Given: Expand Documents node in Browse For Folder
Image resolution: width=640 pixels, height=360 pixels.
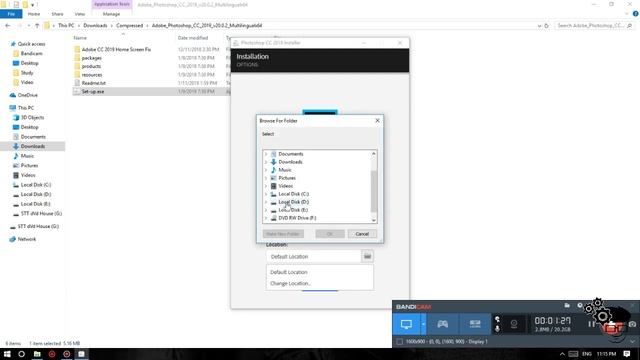Looking at the screenshot, I should click(266, 154).
